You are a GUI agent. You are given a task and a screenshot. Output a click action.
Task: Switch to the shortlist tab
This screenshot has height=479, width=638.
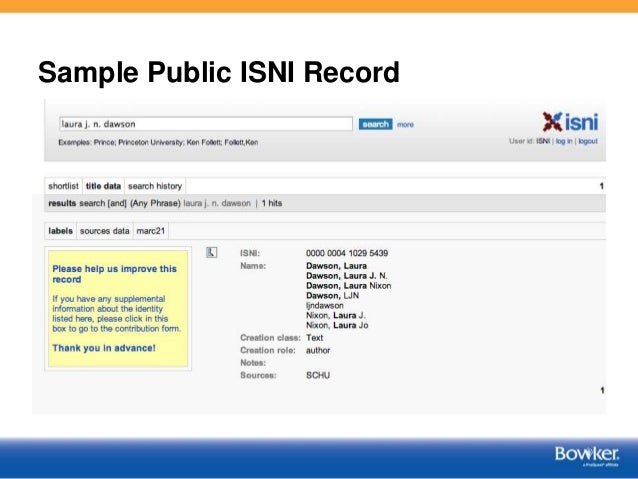(x=63, y=186)
